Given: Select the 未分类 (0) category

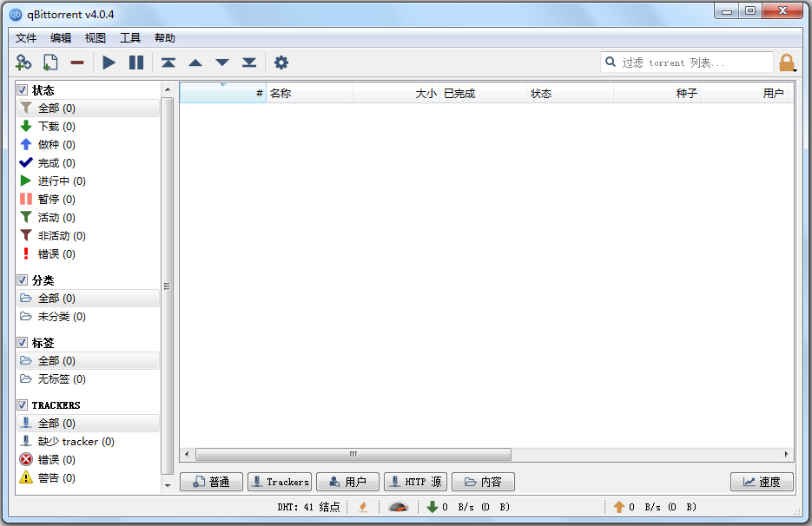Looking at the screenshot, I should tap(88, 316).
